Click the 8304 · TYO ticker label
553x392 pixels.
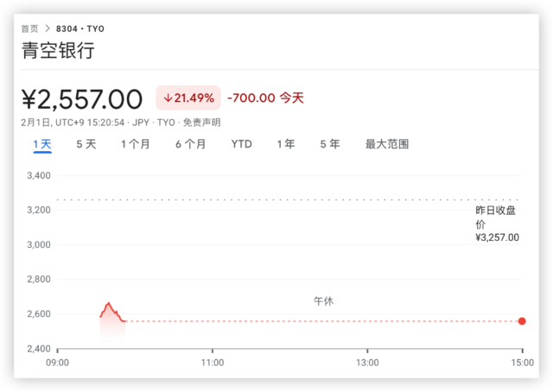[x=81, y=28]
